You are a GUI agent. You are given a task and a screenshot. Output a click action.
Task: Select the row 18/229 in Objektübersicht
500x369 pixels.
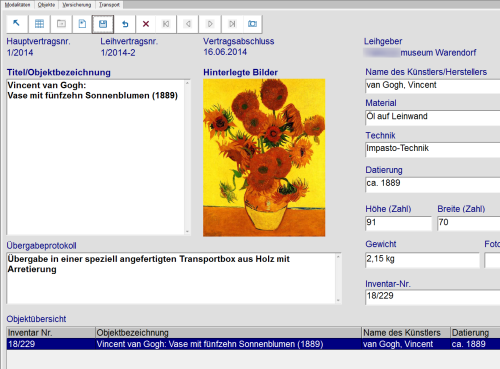pyautogui.click(x=253, y=344)
